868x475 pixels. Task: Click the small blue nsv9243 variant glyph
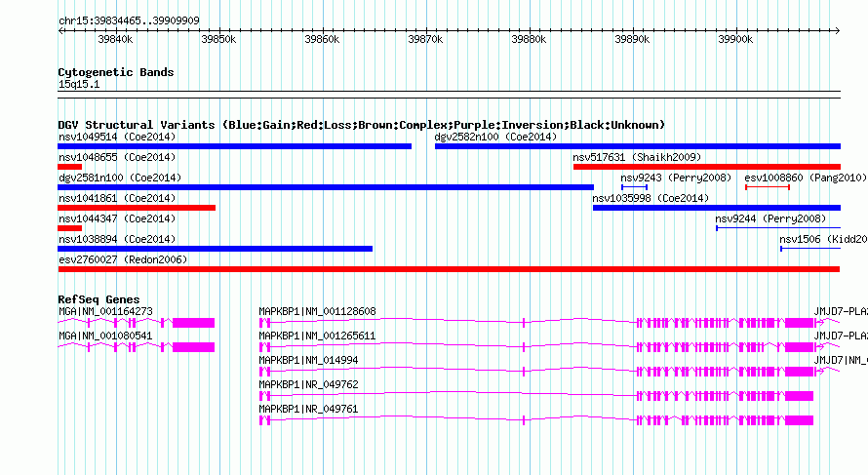click(634, 187)
